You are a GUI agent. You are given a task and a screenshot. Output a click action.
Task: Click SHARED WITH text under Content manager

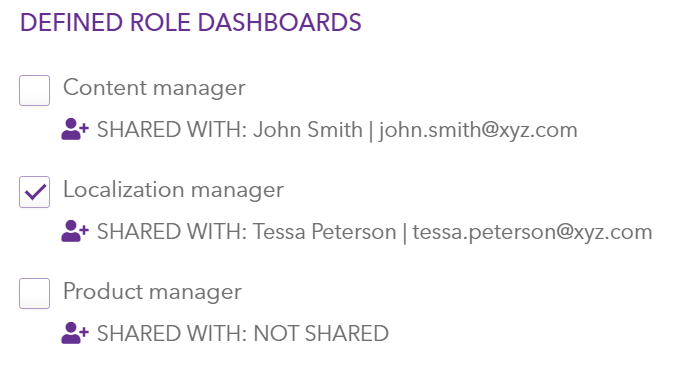click(172, 130)
